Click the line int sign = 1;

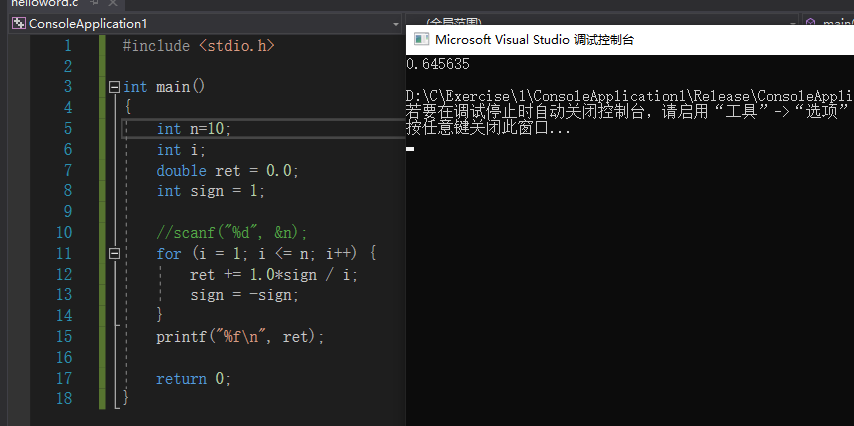pos(210,191)
